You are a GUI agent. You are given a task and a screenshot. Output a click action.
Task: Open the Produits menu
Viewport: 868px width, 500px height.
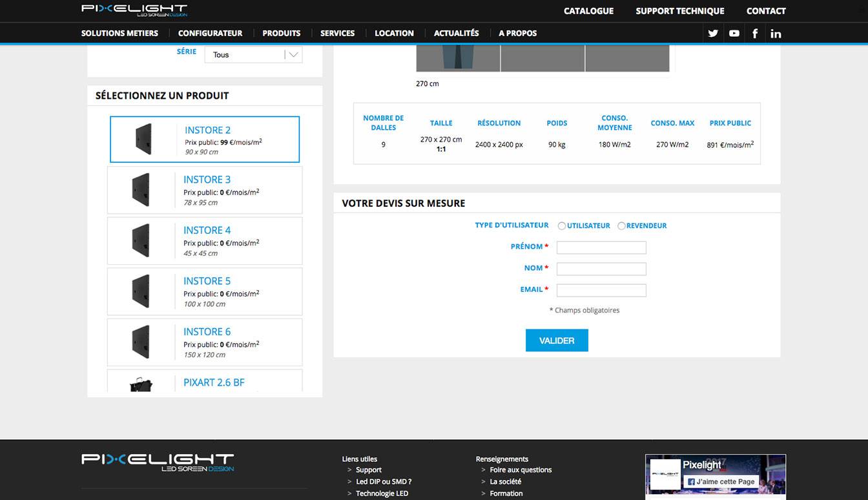[281, 33]
